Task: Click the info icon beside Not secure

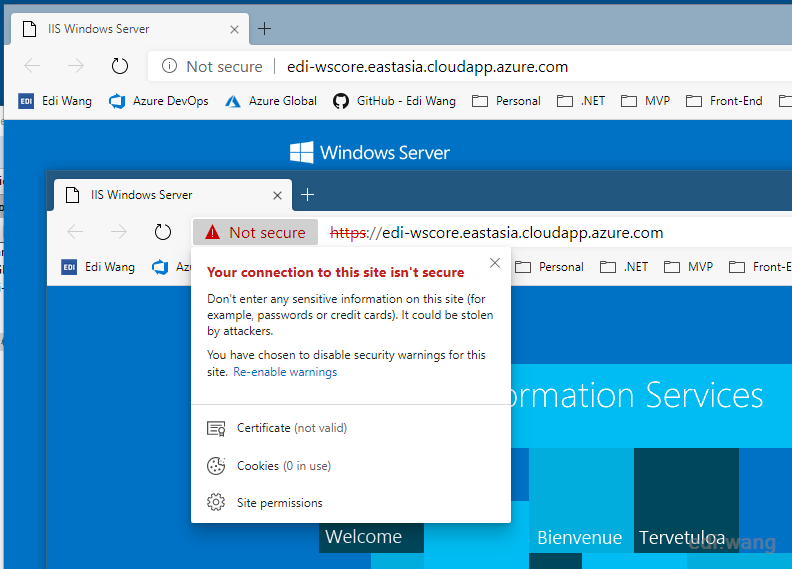Action: (169, 66)
